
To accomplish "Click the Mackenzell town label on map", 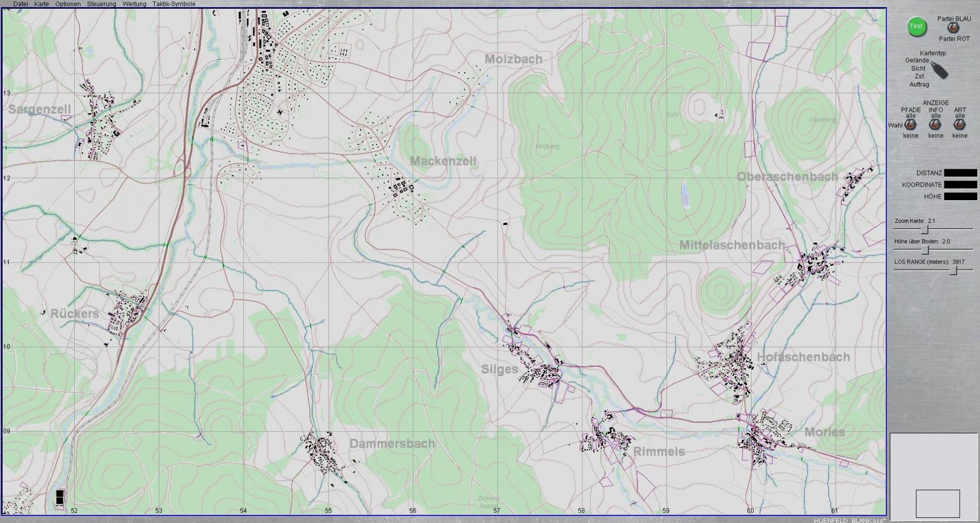I will pyautogui.click(x=443, y=161).
